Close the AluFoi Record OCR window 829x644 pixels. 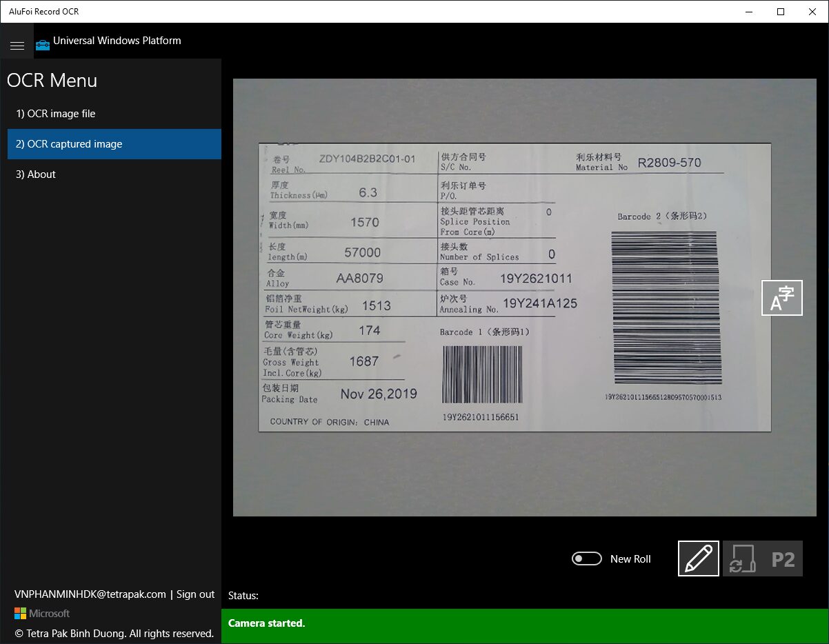(812, 12)
